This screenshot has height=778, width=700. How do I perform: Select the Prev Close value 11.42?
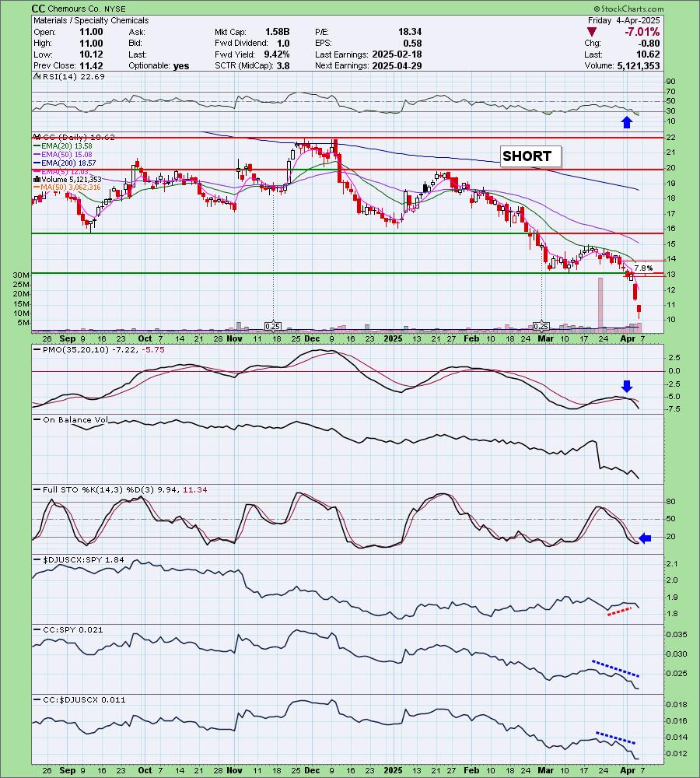click(x=91, y=66)
